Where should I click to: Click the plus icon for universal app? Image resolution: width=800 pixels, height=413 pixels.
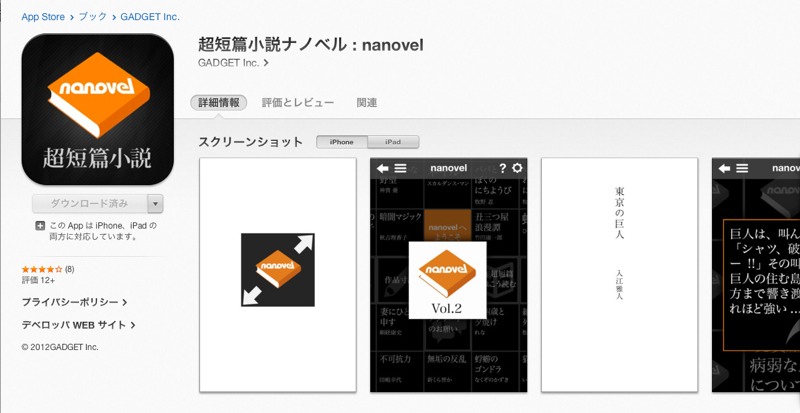40,226
